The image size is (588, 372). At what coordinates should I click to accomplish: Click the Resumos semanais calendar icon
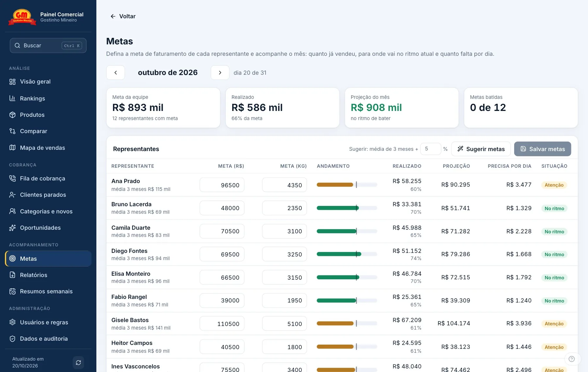coord(12,291)
